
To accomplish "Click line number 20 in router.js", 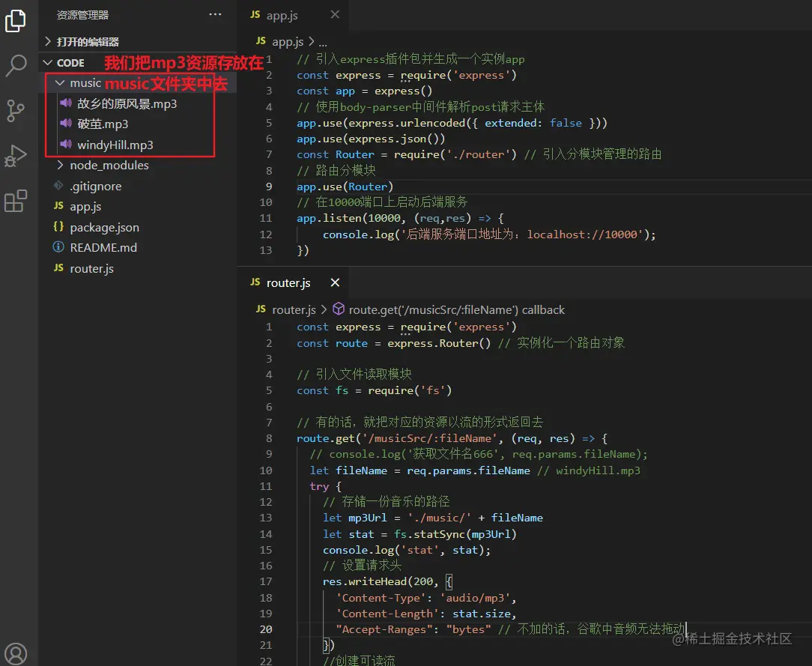I will 266,629.
